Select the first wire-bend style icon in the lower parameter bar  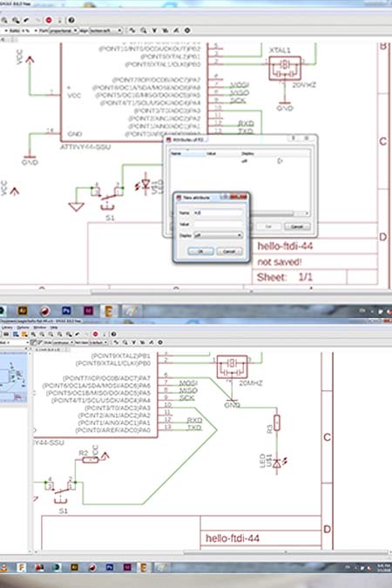click(33, 342)
